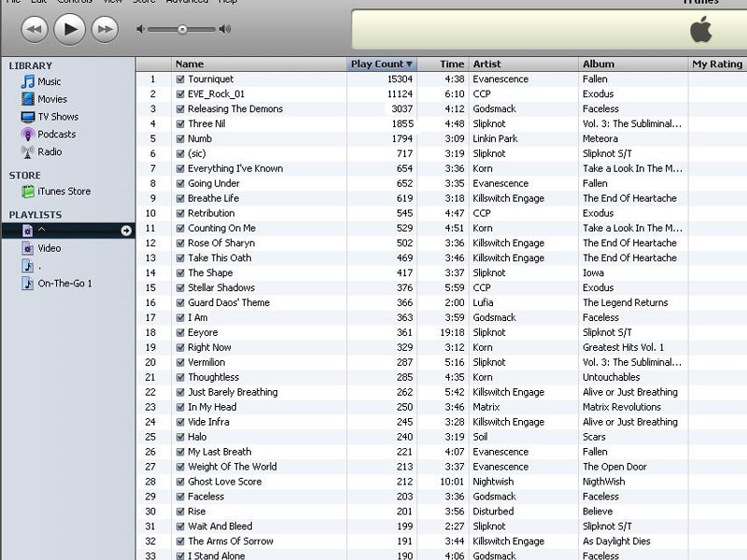The width and height of the screenshot is (747, 560).
Task: Click play count 15304
Action: (400, 79)
